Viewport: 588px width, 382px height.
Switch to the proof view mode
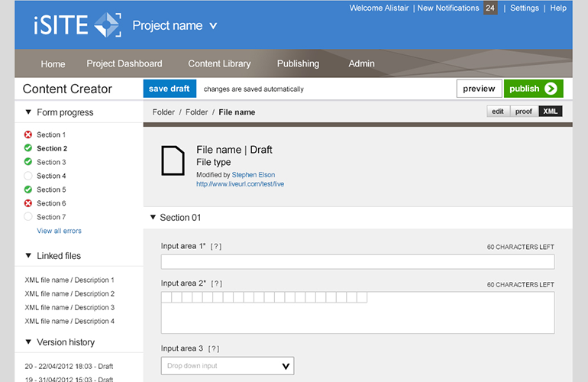523,112
